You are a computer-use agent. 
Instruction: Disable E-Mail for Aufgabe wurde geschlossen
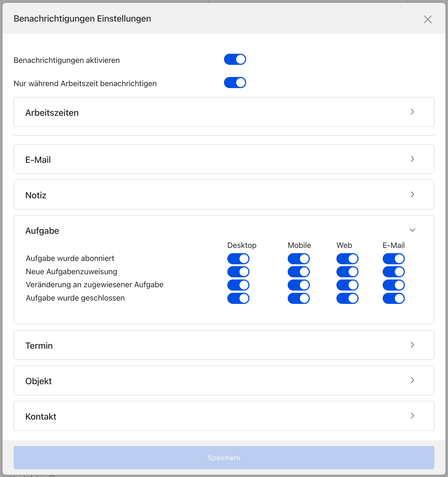[393, 298]
